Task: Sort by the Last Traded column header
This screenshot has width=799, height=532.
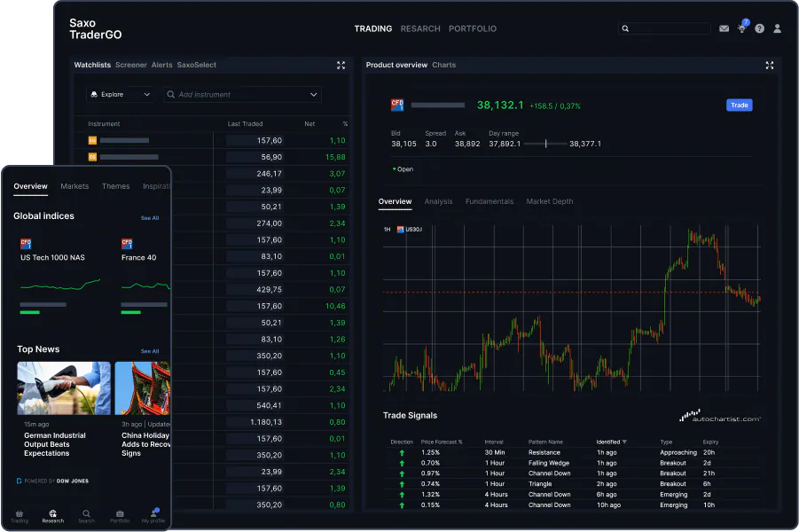Action: coord(245,124)
